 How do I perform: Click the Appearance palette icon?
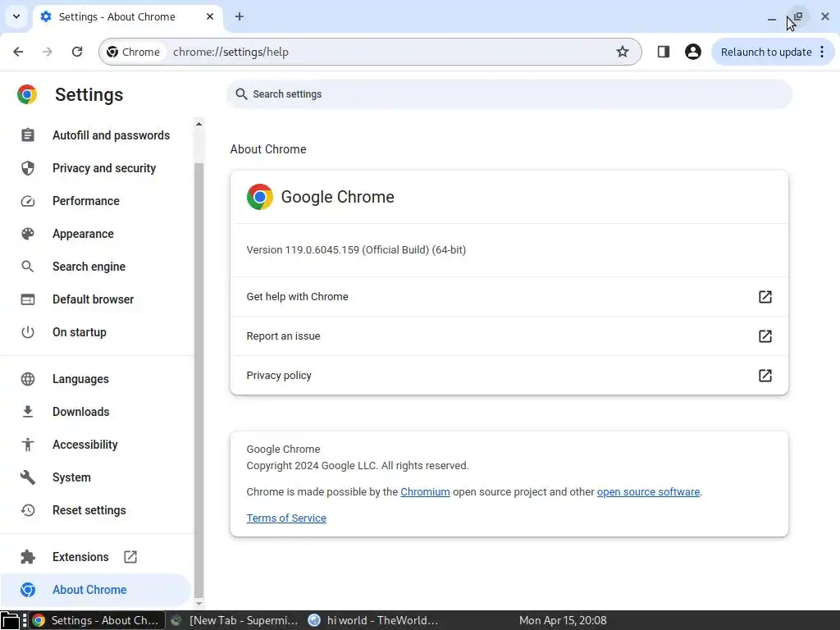pos(28,234)
